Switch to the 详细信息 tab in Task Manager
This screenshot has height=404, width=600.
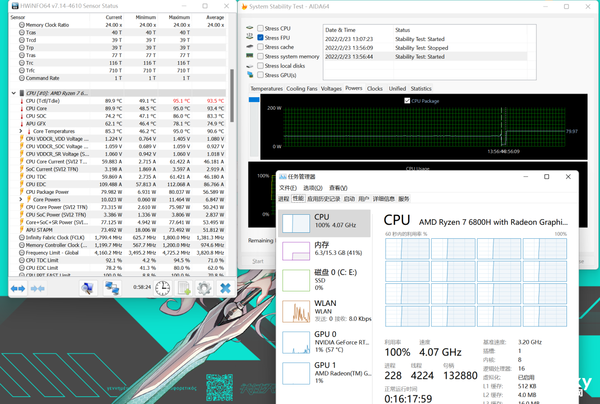(384, 199)
